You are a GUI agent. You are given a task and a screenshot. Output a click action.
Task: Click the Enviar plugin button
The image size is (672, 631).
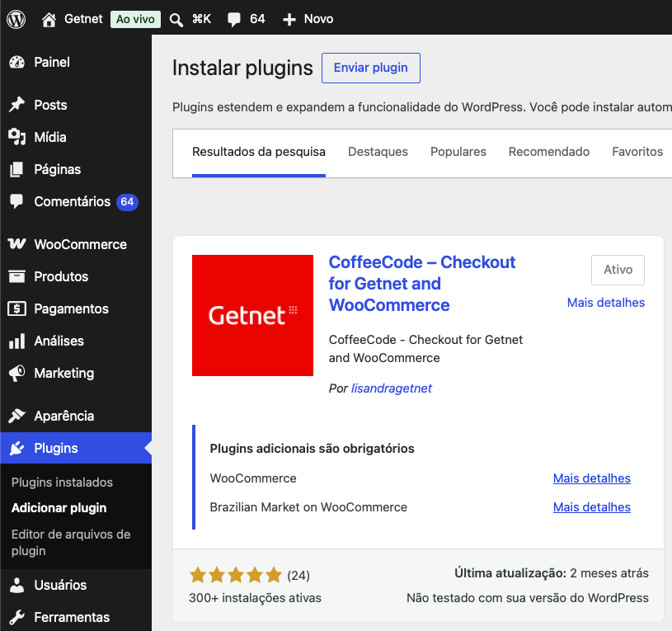point(371,68)
